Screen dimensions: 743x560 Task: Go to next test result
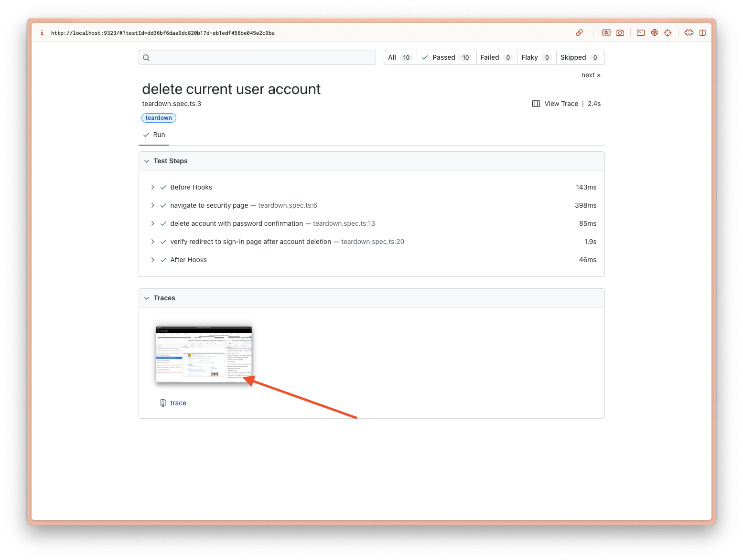(x=591, y=75)
